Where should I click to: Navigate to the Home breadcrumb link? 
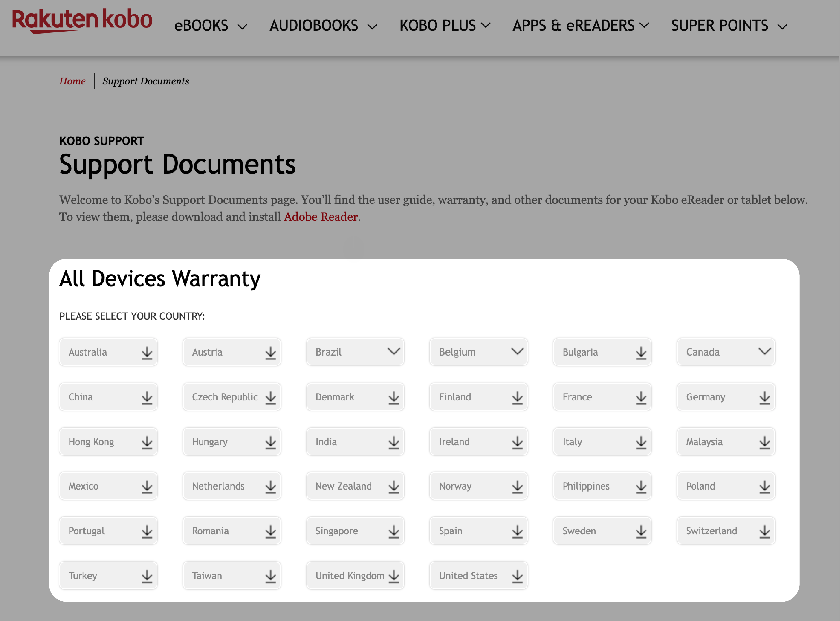(x=72, y=81)
